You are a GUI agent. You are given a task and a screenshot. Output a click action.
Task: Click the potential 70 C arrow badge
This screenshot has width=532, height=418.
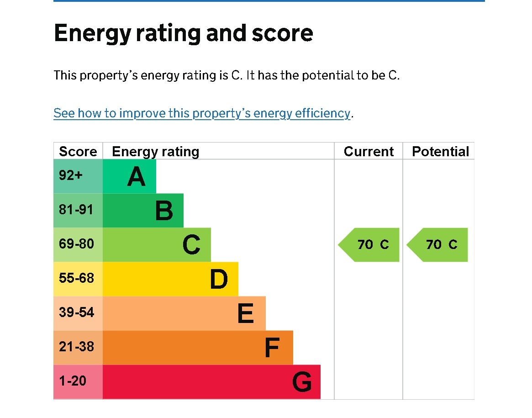[x=438, y=245]
